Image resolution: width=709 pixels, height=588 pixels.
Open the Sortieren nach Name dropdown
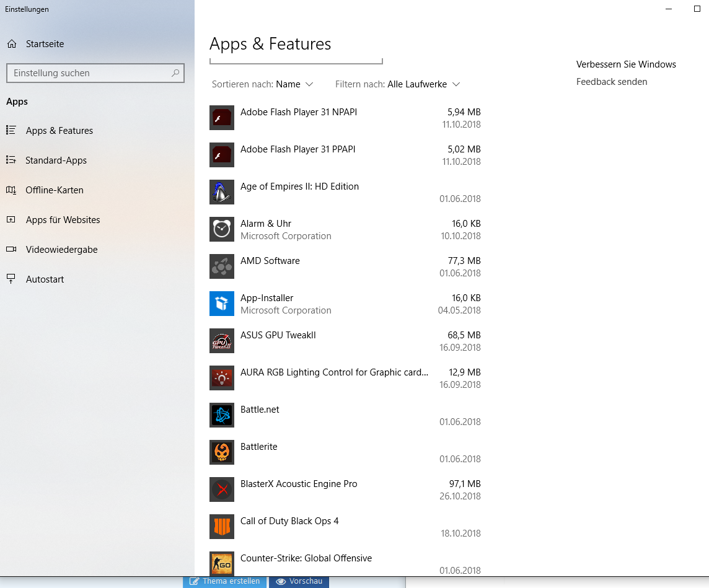[x=263, y=84]
